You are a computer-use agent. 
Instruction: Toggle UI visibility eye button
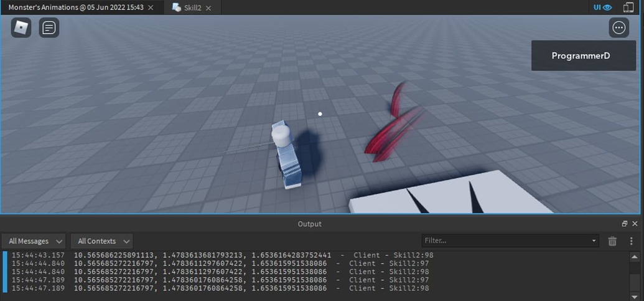tap(602, 7)
